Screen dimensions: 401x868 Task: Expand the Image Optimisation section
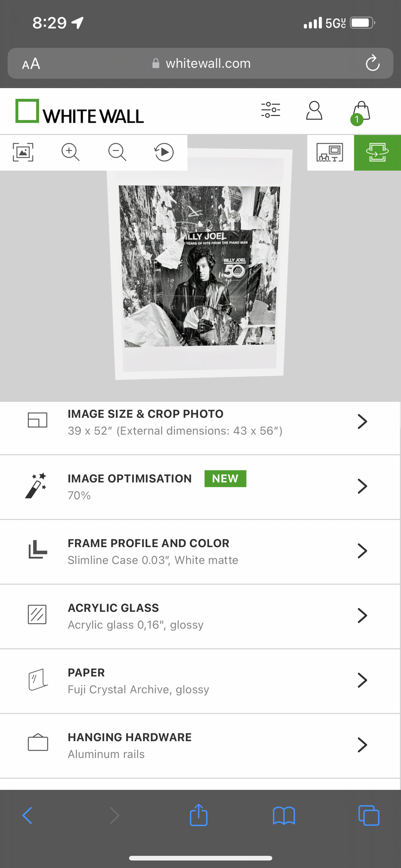200,487
